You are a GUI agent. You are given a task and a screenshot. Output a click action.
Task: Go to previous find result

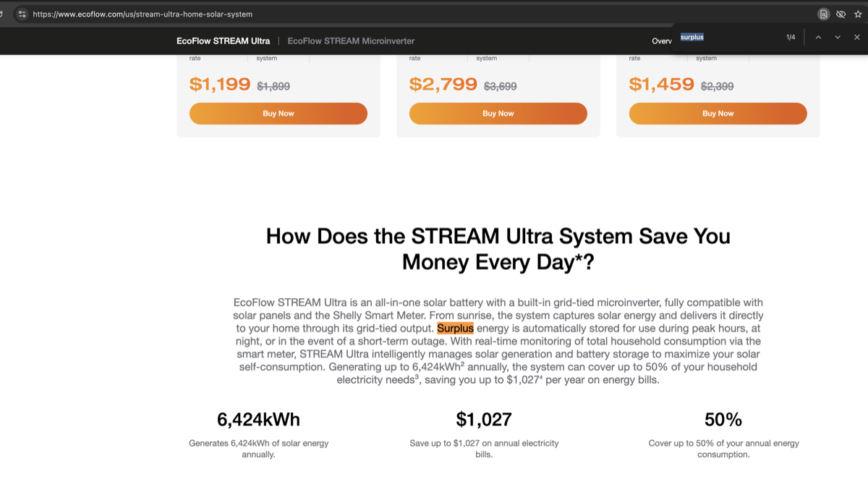(x=818, y=37)
